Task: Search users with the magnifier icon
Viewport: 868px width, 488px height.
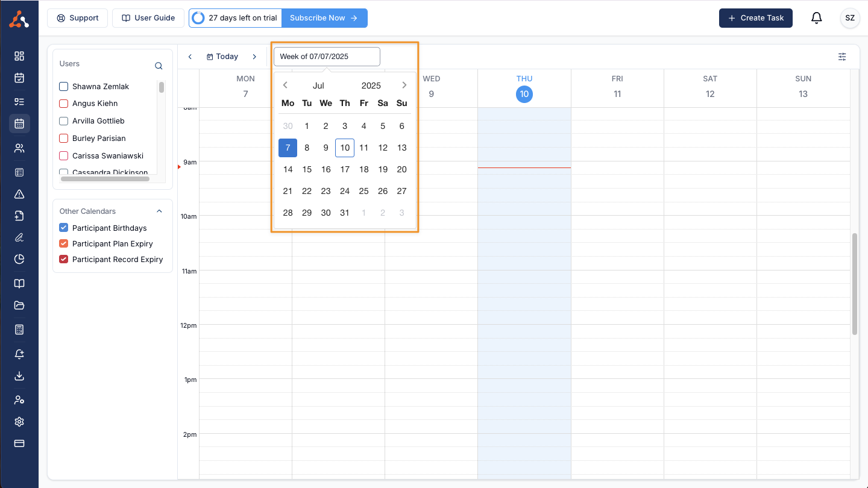Action: point(159,66)
